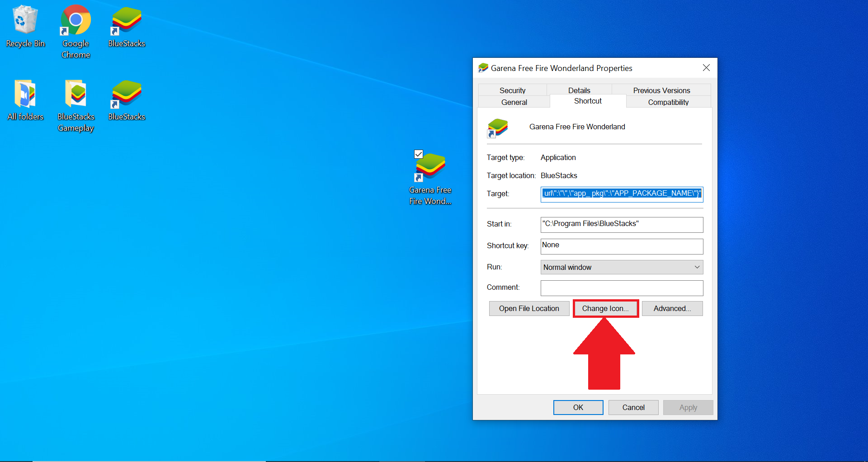Click the Apply button

(688, 407)
